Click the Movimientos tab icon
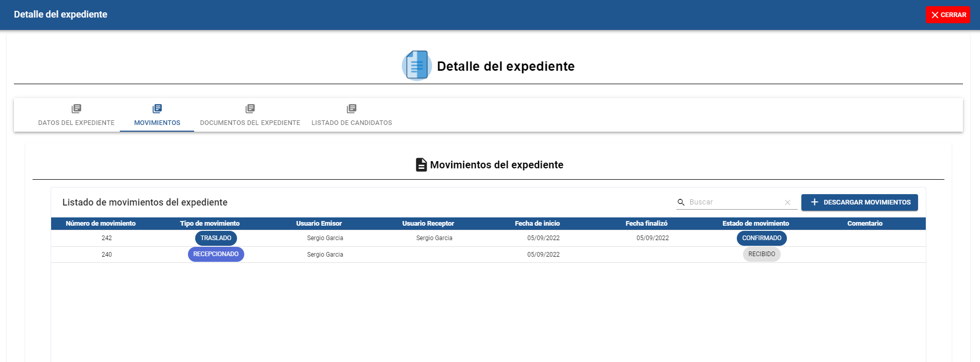Screen dimensions: 980x362 (x=157, y=108)
